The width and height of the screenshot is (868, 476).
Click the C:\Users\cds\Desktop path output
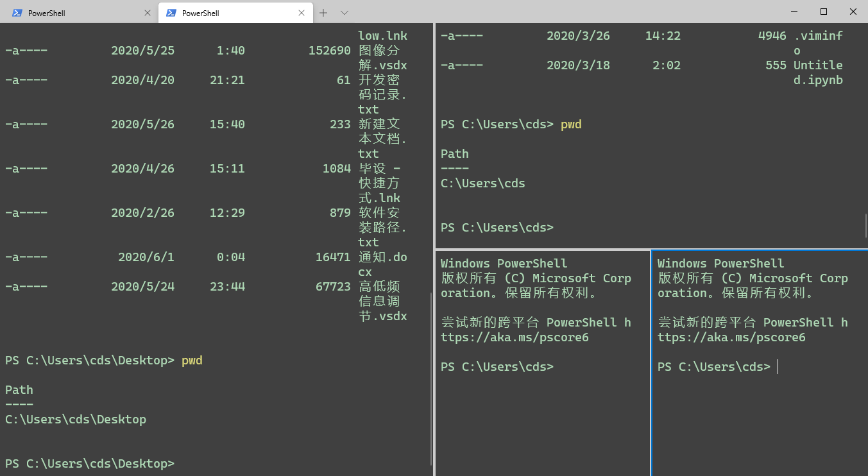pyautogui.click(x=76, y=420)
